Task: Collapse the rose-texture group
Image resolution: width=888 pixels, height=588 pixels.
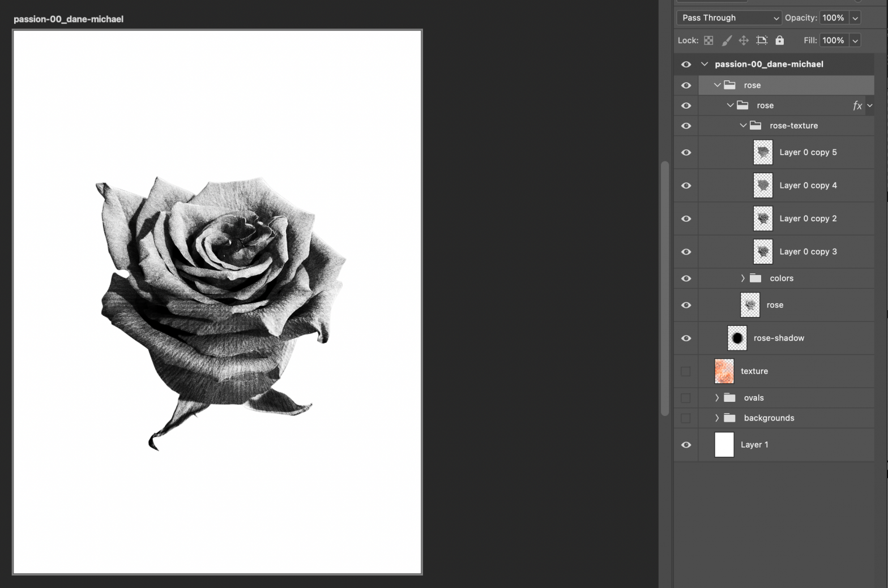Action: pyautogui.click(x=742, y=126)
